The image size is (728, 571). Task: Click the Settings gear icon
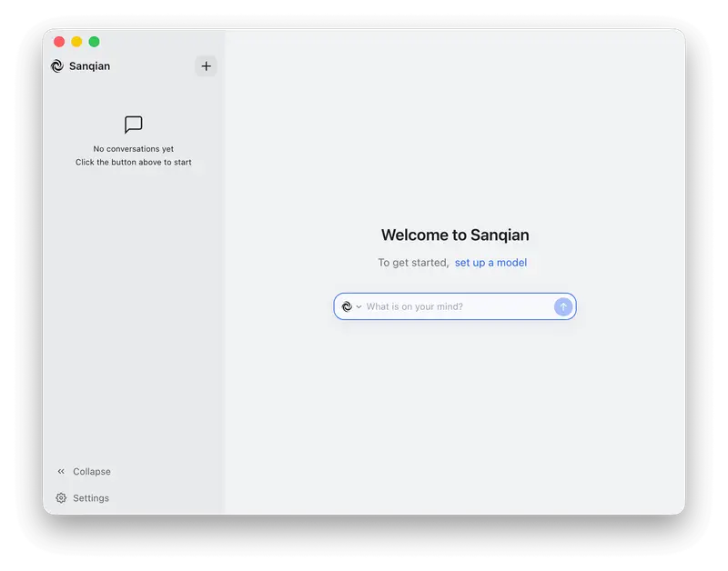[61, 498]
